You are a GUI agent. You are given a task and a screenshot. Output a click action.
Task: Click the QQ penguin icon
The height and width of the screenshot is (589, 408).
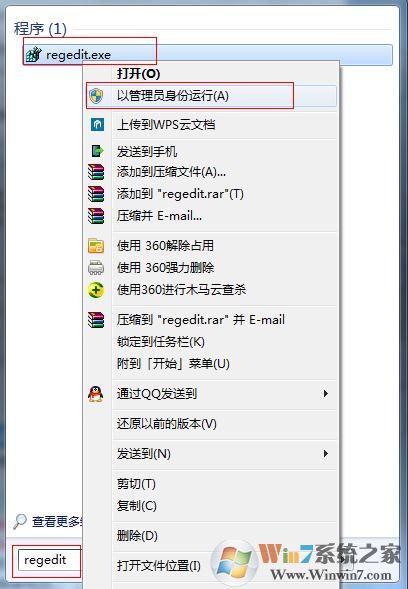pyautogui.click(x=96, y=394)
